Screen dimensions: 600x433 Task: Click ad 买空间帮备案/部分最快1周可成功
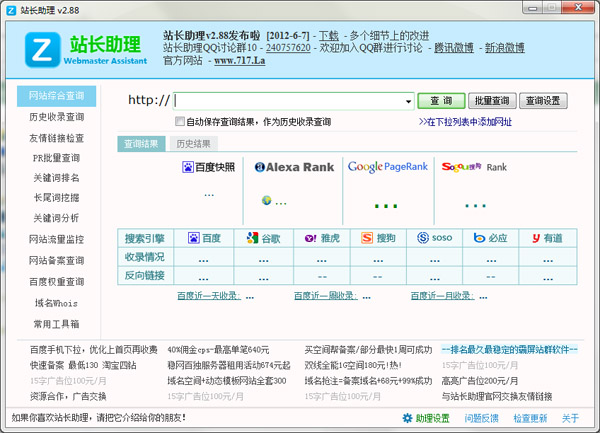(368, 350)
